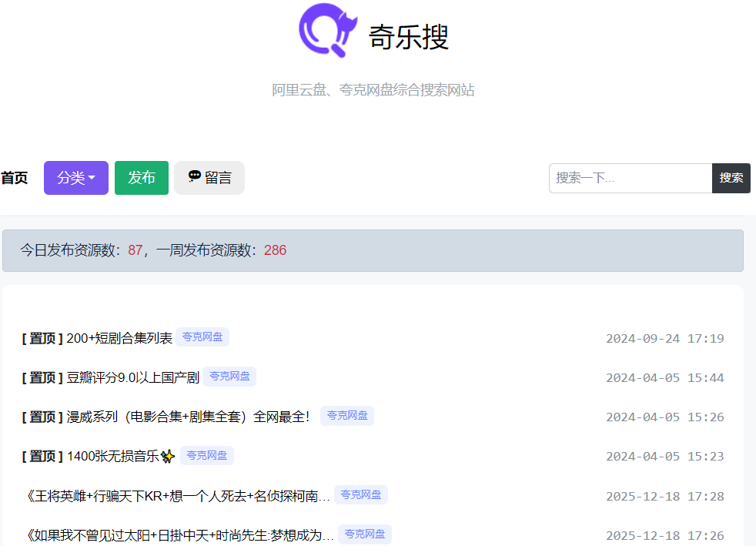Click 夸克网盘 tag beside 漫威系列 post
The width and height of the screenshot is (756, 546).
346,416
